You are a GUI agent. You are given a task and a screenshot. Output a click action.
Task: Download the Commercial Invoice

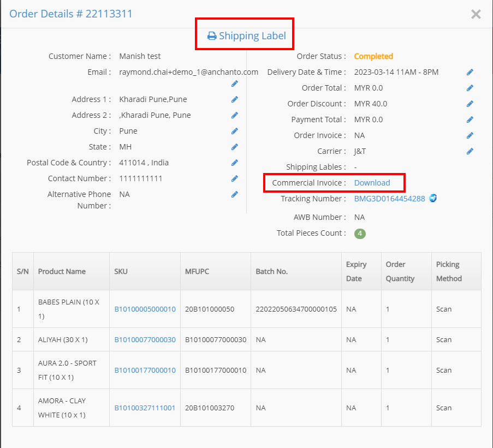point(372,183)
